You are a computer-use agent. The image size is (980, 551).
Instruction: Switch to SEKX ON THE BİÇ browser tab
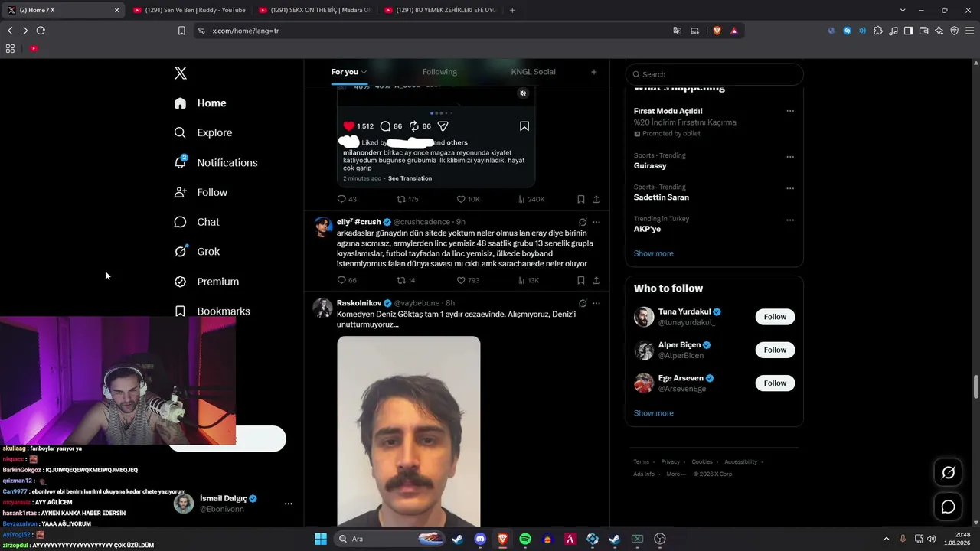point(315,10)
